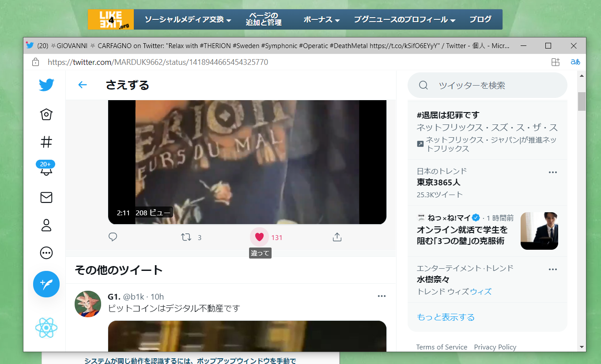This screenshot has height=364, width=601.
Task: Compose a new tweet with feather button
Action: (46, 284)
